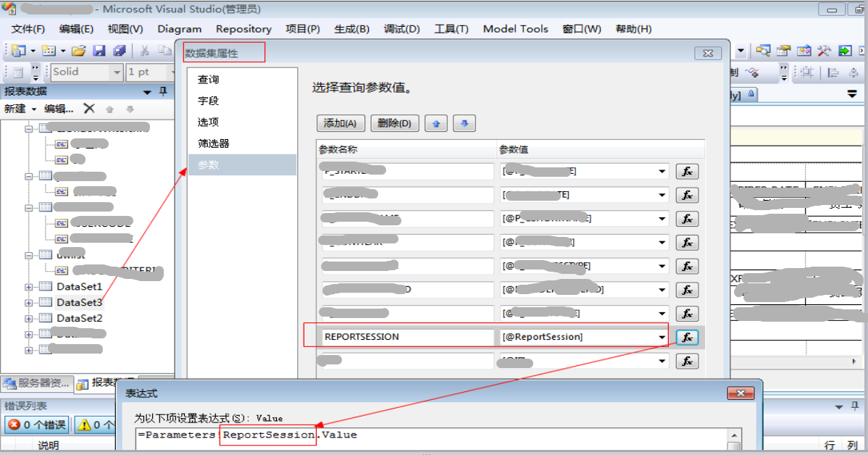The height and width of the screenshot is (455, 868).
Task: Open the 新建 dropdown arrow
Action: pyautogui.click(x=34, y=109)
